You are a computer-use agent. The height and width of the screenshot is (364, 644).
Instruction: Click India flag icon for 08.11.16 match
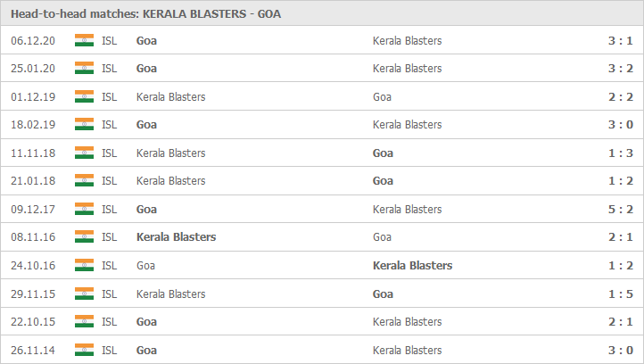pyautogui.click(x=84, y=237)
